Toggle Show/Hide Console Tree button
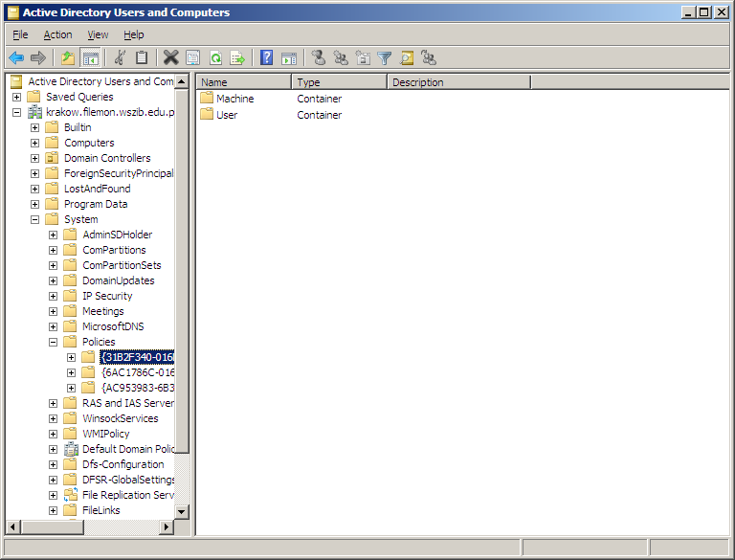 coord(91,58)
